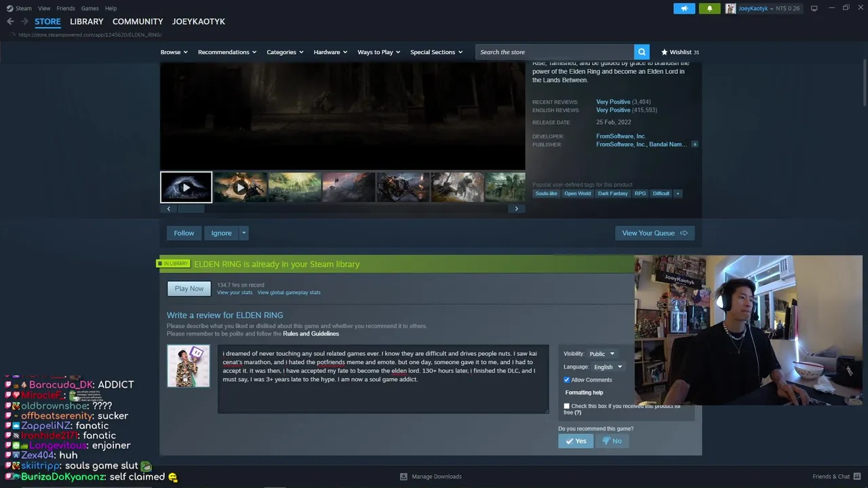Image resolution: width=868 pixels, height=488 pixels.
Task: Click the Open World tag
Action: (x=578, y=194)
